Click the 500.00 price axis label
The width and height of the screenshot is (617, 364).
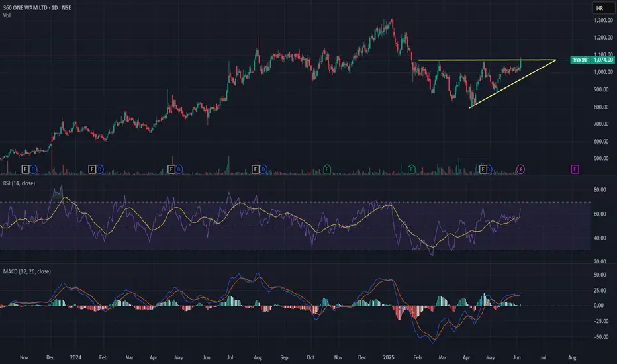click(601, 159)
